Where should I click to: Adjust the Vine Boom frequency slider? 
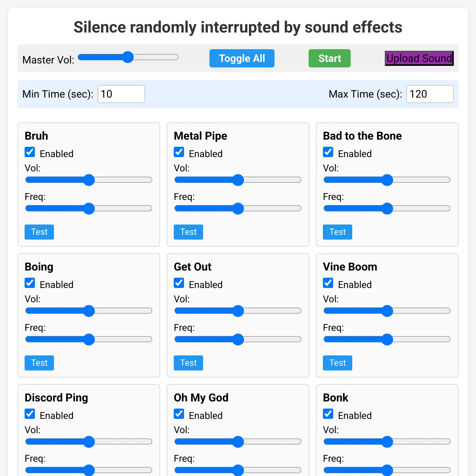coord(387,339)
